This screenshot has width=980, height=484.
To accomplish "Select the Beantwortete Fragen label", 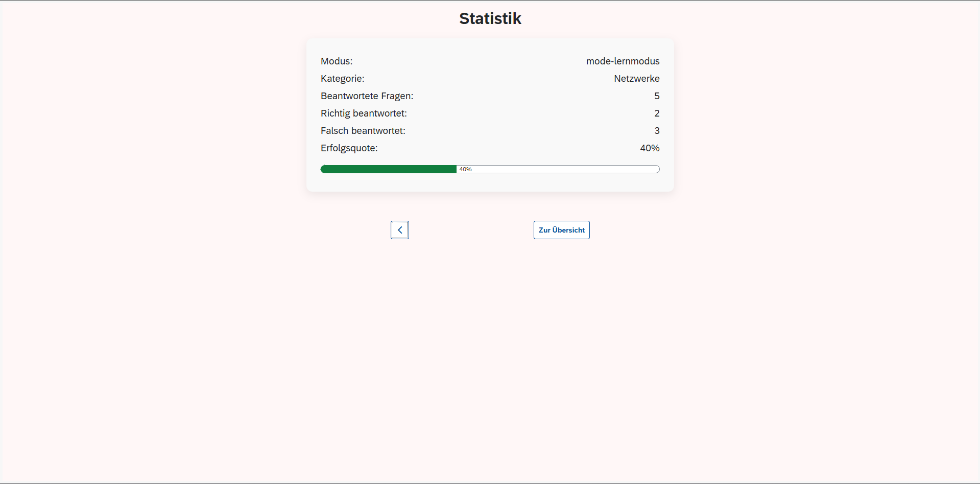I will (x=367, y=96).
